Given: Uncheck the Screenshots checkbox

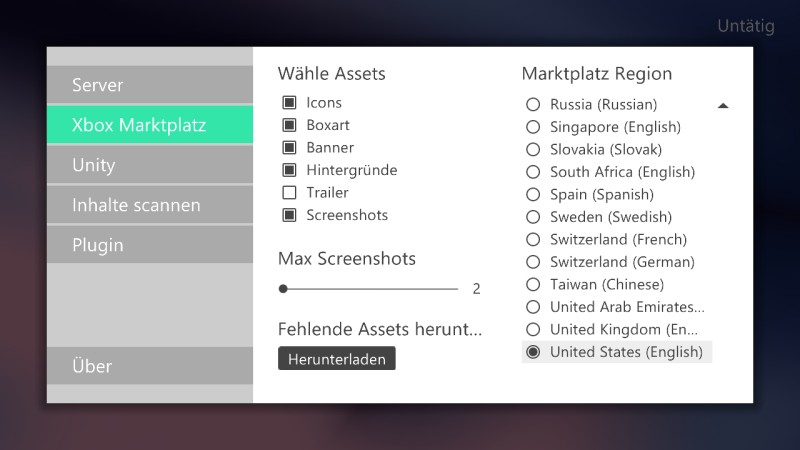Looking at the screenshot, I should pyautogui.click(x=289, y=215).
